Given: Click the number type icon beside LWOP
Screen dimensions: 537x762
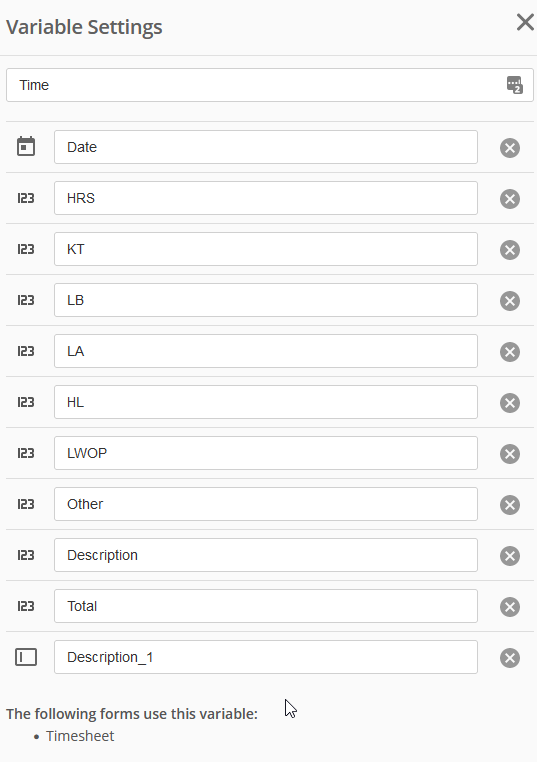Looking at the screenshot, I should pos(26,453).
